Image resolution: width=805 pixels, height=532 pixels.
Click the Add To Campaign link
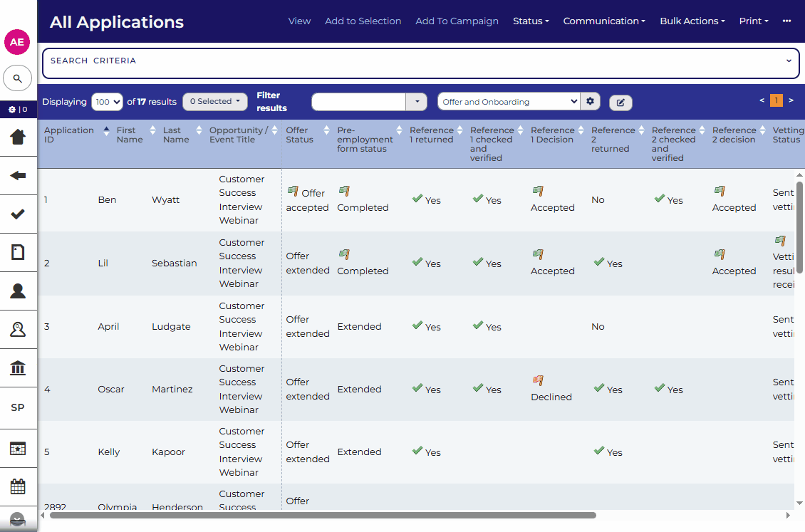(x=457, y=21)
